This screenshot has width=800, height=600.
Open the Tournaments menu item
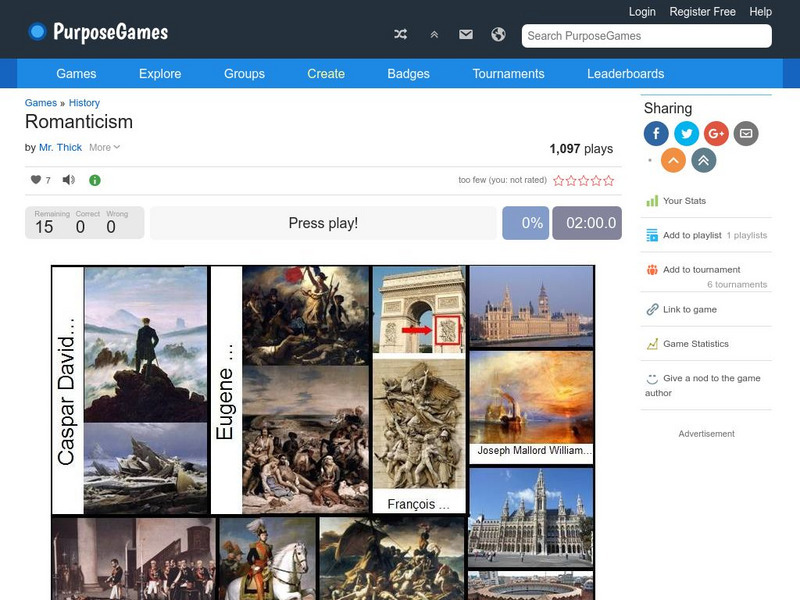click(x=507, y=74)
